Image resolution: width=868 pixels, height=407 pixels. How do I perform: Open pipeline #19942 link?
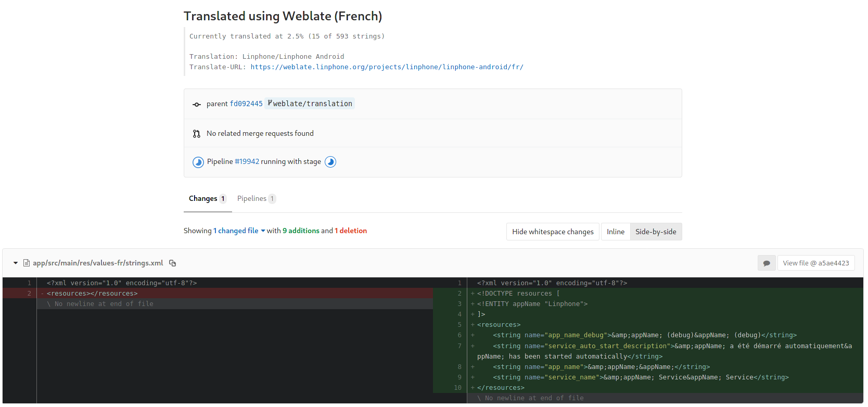coord(247,161)
